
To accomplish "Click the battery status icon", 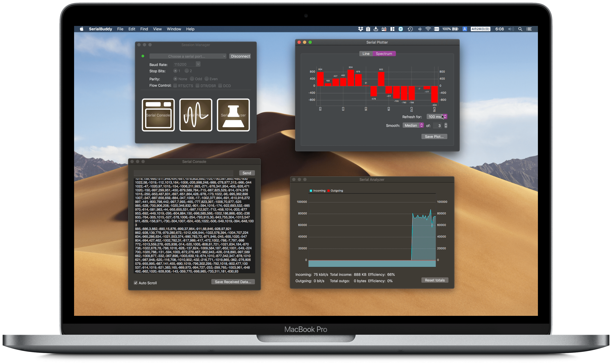I will [x=455, y=29].
